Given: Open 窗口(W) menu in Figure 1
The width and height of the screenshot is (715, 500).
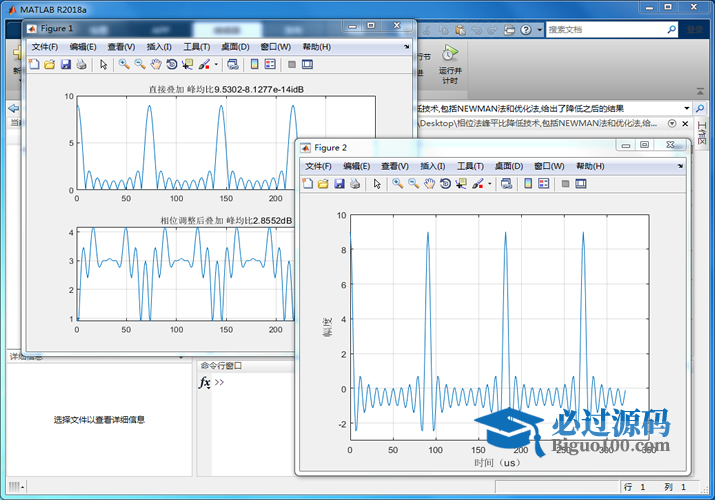Looking at the screenshot, I should [275, 46].
